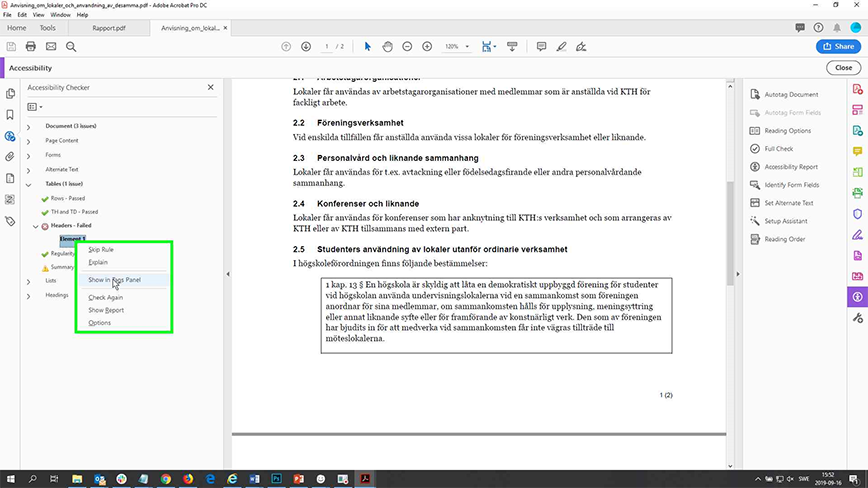Close the Accessibility toolbar with the Close button
Image resolution: width=868 pixels, height=488 pixels.
840,67
